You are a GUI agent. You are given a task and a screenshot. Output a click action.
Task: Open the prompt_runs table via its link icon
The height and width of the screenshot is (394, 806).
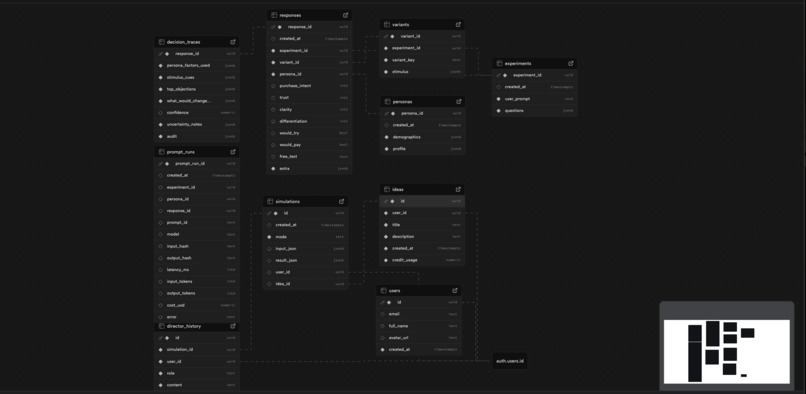[233, 152]
